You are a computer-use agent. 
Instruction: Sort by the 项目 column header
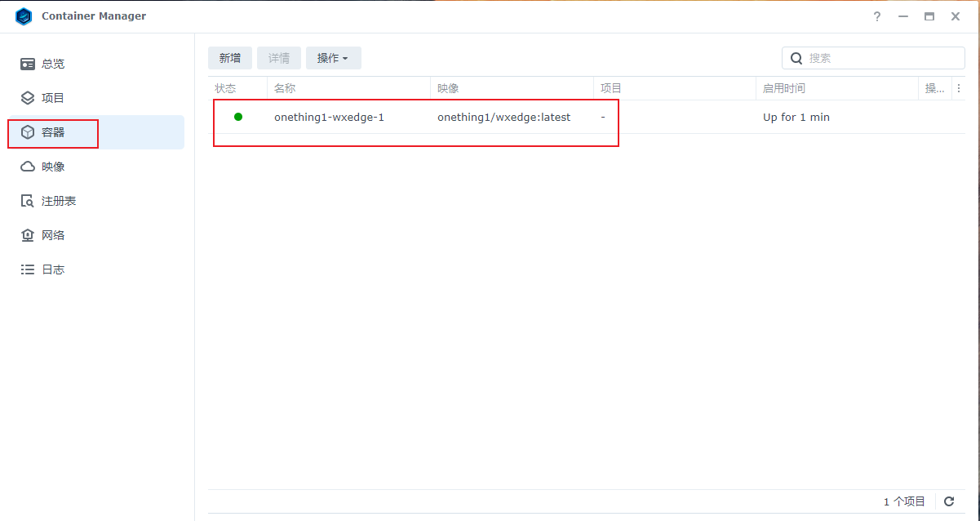coord(675,88)
